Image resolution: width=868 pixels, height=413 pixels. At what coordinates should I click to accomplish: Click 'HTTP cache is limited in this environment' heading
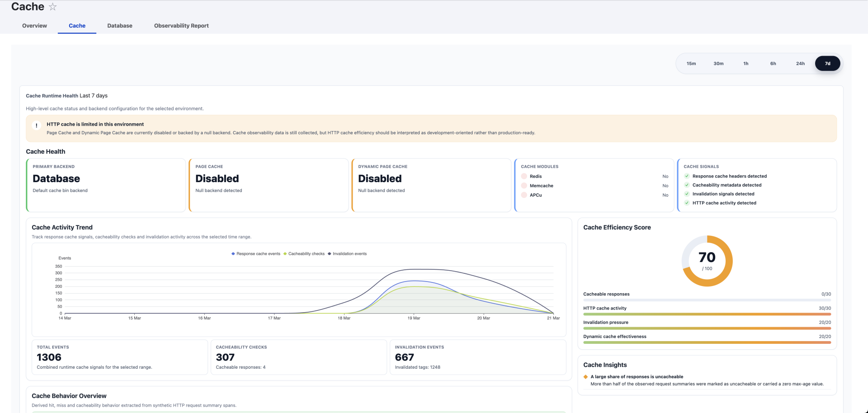tap(95, 124)
